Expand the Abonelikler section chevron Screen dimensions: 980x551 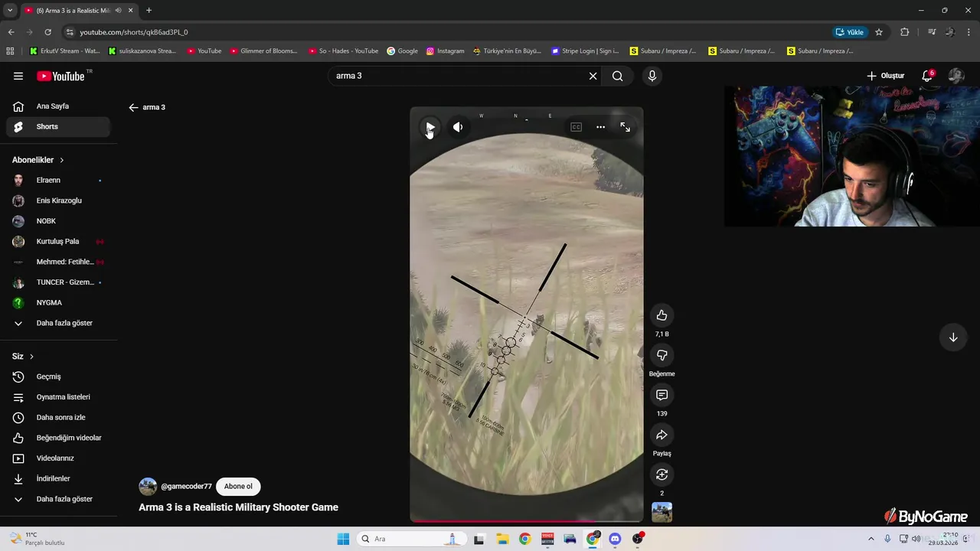tap(62, 160)
